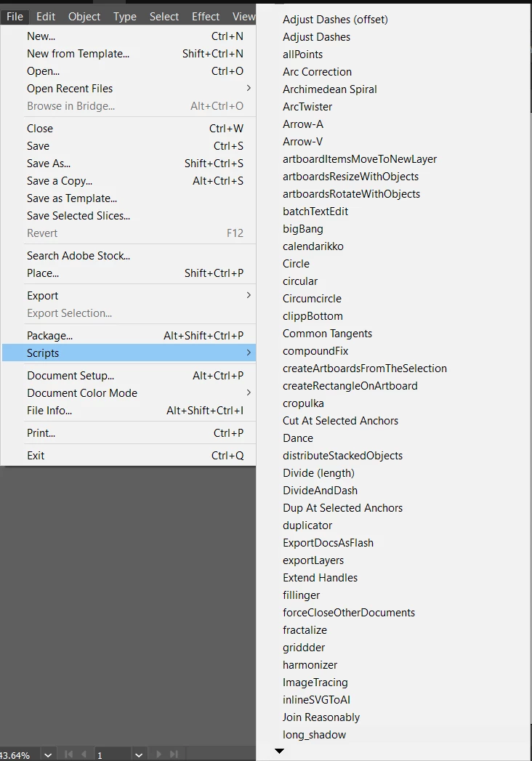
Task: Open Document Setup...
Action: [129, 376]
